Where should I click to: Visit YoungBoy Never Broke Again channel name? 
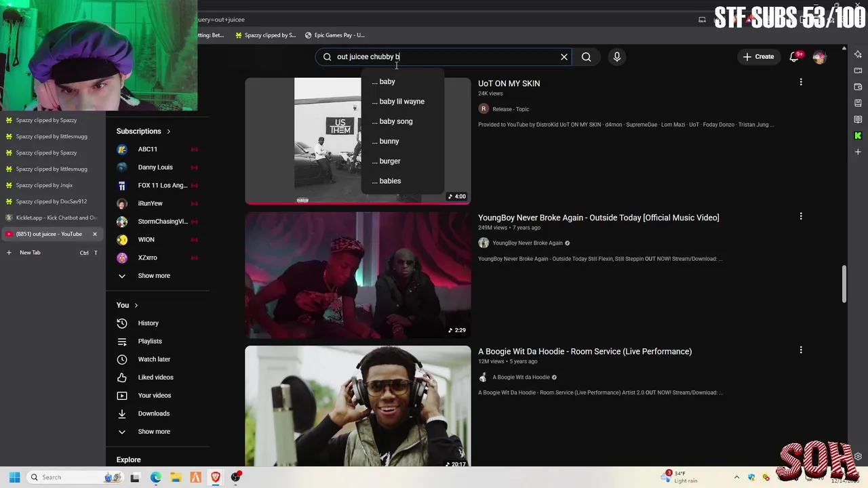point(527,243)
